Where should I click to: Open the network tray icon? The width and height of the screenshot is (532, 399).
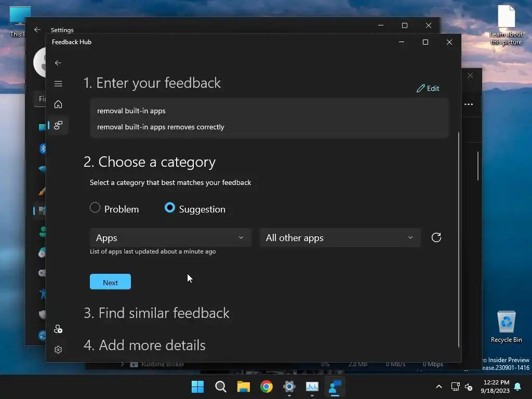pyautogui.click(x=455, y=387)
